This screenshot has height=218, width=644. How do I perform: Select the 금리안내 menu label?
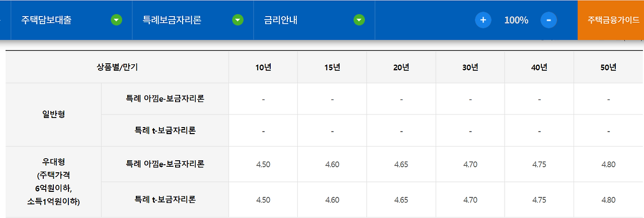pyautogui.click(x=281, y=20)
